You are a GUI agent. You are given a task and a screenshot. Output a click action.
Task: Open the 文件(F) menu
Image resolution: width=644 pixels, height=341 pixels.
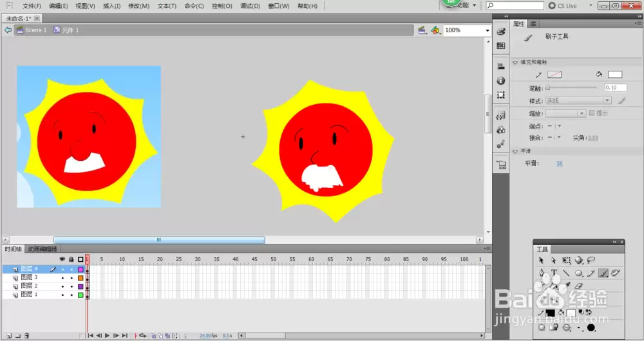pyautogui.click(x=32, y=6)
